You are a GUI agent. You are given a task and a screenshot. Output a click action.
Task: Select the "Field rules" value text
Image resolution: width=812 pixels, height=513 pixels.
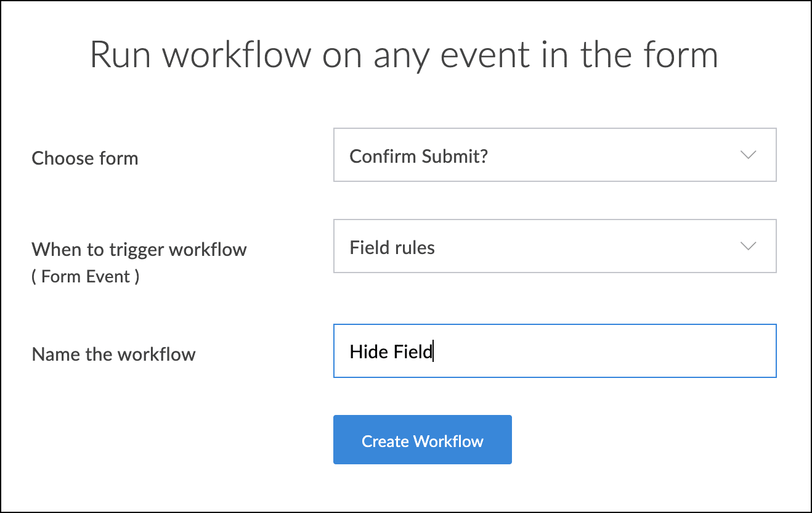point(392,248)
